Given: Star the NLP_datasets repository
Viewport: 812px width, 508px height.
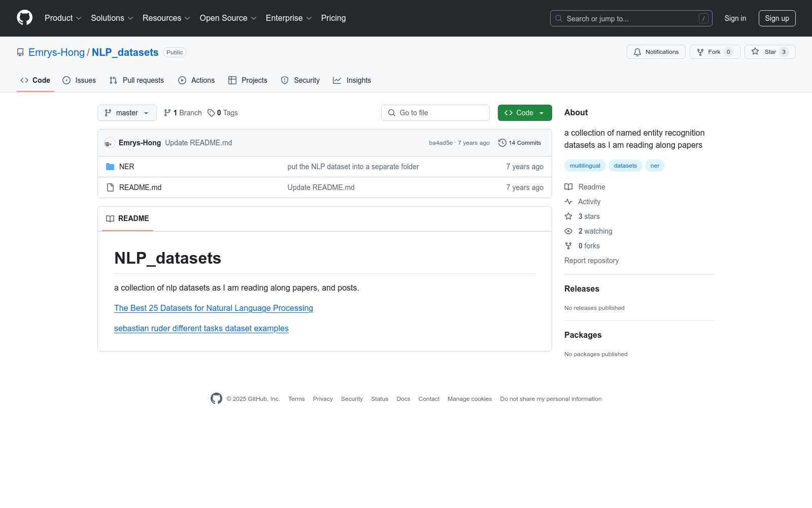Looking at the screenshot, I should pos(770,52).
